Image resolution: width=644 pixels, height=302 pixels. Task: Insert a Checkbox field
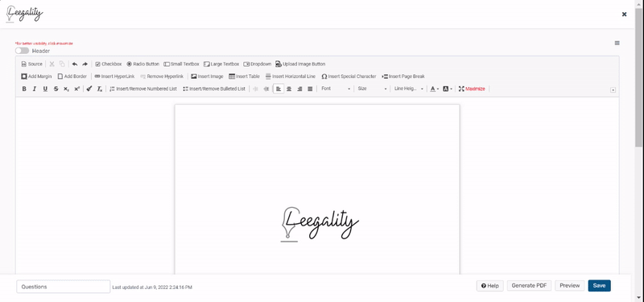[109, 64]
